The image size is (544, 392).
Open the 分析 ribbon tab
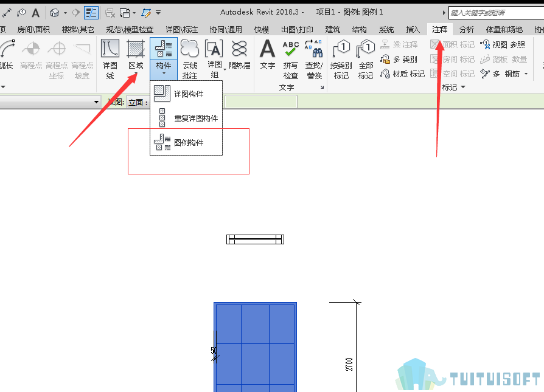(x=466, y=30)
